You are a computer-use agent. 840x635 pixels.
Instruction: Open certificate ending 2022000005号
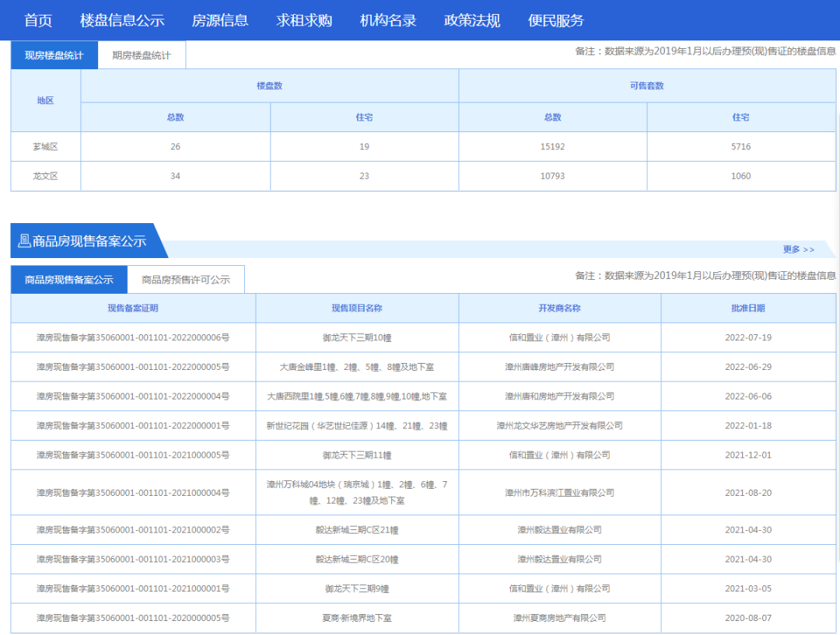[x=133, y=368]
